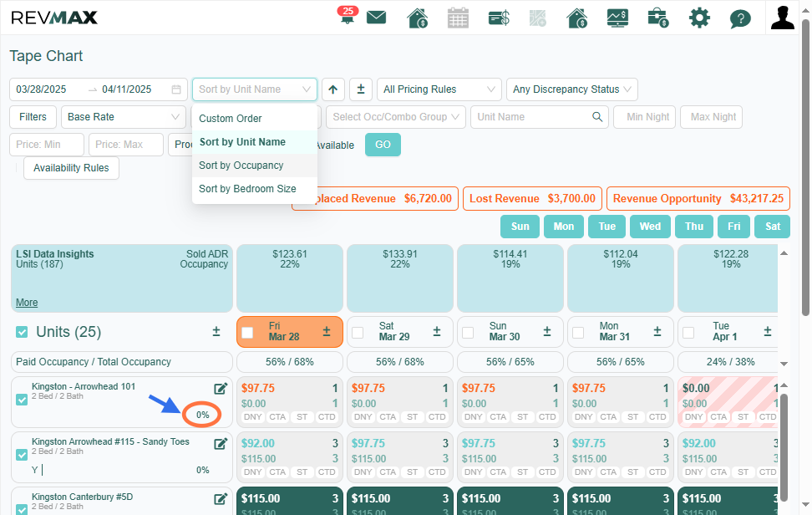Image resolution: width=812 pixels, height=515 pixels.
Task: Click the More link in LSI Data Insights
Action: [27, 303]
